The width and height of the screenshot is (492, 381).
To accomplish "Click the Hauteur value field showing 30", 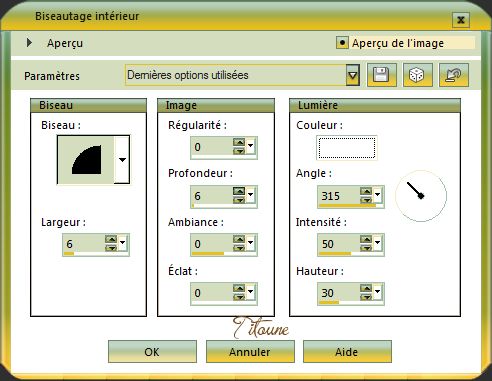I will (339, 293).
